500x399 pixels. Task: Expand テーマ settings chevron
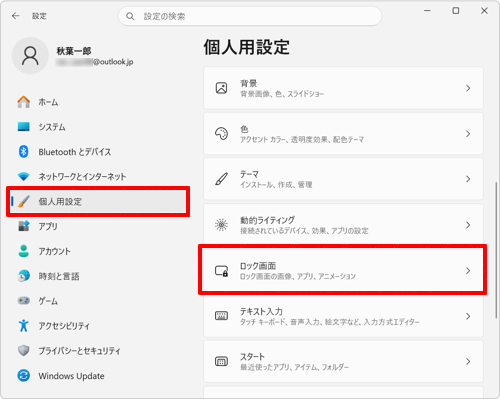click(468, 179)
